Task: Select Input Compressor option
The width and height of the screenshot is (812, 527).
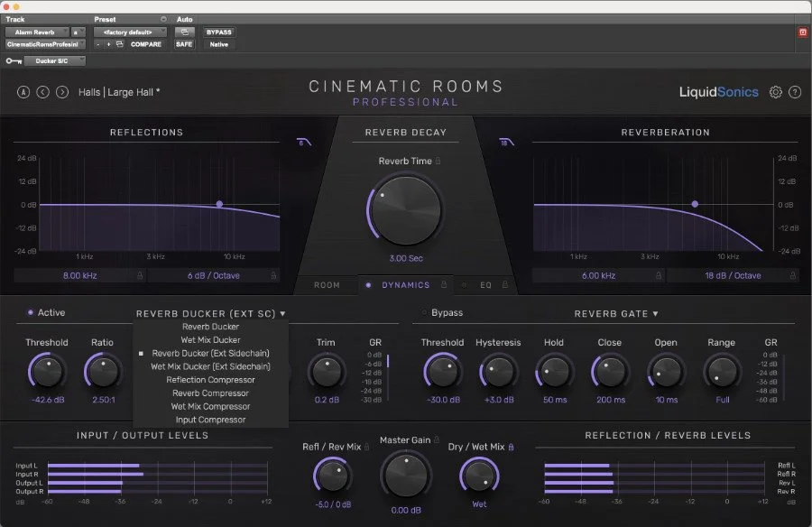Action: (210, 420)
